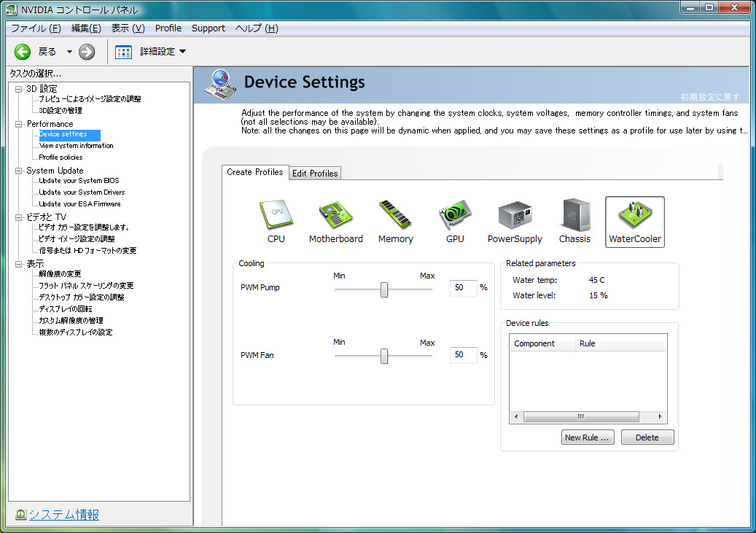Select Device settings in the tree
756x533 pixels.
(x=69, y=135)
